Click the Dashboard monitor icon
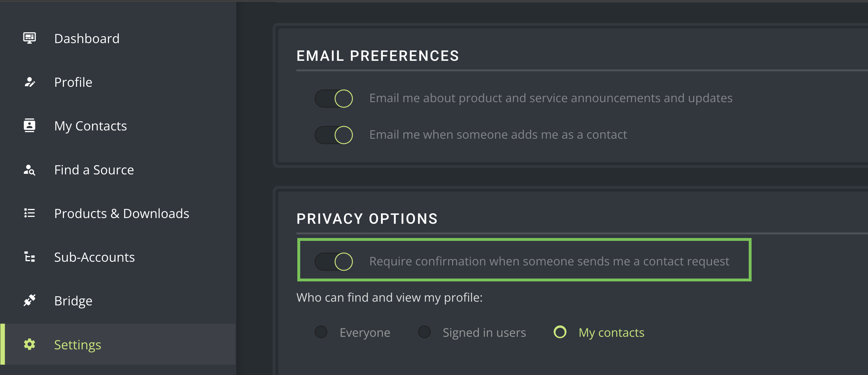This screenshot has height=375, width=868. [29, 38]
